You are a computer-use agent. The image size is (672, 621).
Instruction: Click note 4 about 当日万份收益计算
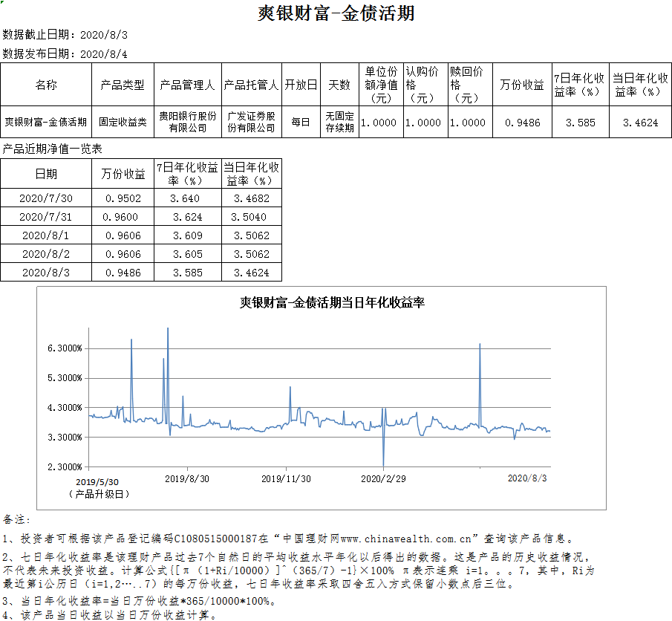tap(110, 615)
